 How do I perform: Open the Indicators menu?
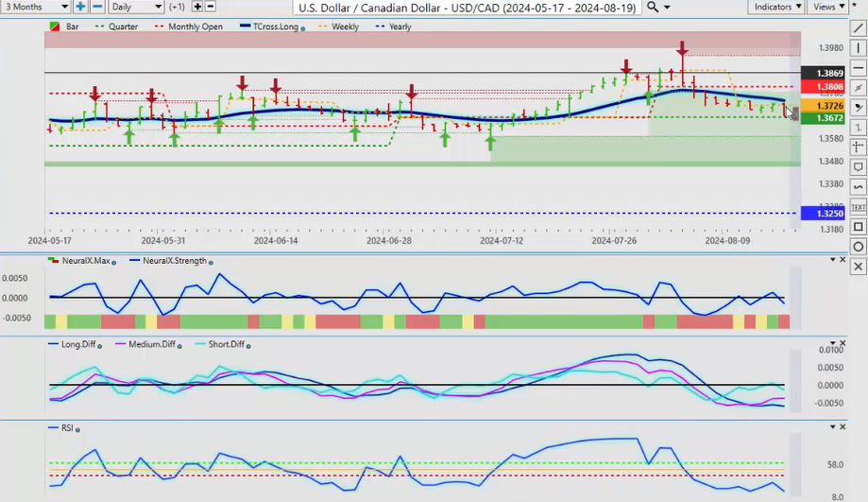pos(777,7)
